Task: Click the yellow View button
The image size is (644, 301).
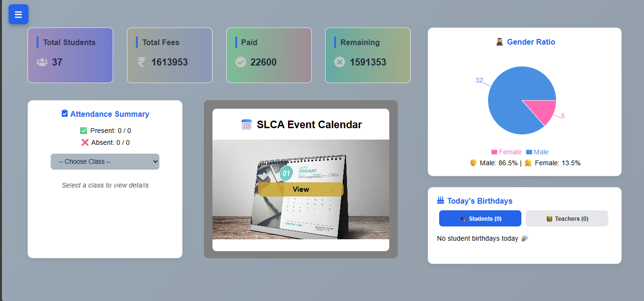Action: point(301,189)
